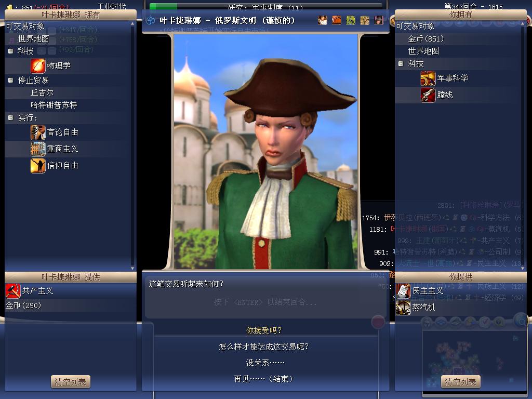Image resolution: width=532 pixels, height=399 pixels.
Task: Collapse the 科技 section in Catherine's list
Action: coord(10,51)
